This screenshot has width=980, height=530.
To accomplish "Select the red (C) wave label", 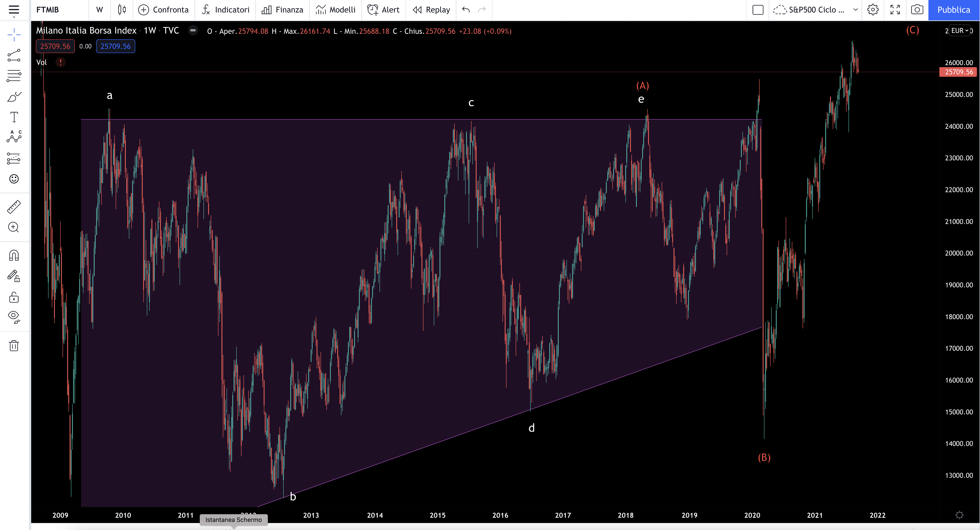I will 912,30.
